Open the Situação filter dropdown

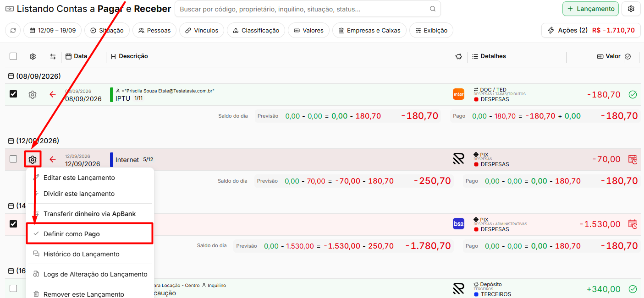click(107, 31)
